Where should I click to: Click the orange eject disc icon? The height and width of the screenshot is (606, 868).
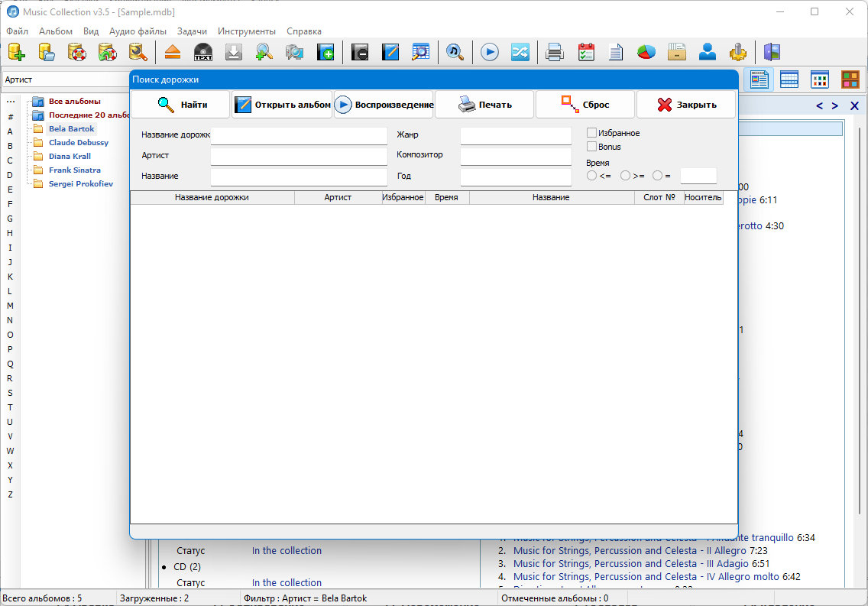pyautogui.click(x=173, y=52)
